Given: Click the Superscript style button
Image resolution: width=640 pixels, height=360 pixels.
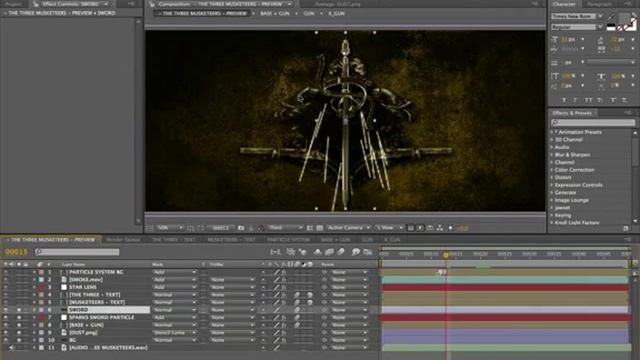Looking at the screenshot, I should (x=613, y=100).
